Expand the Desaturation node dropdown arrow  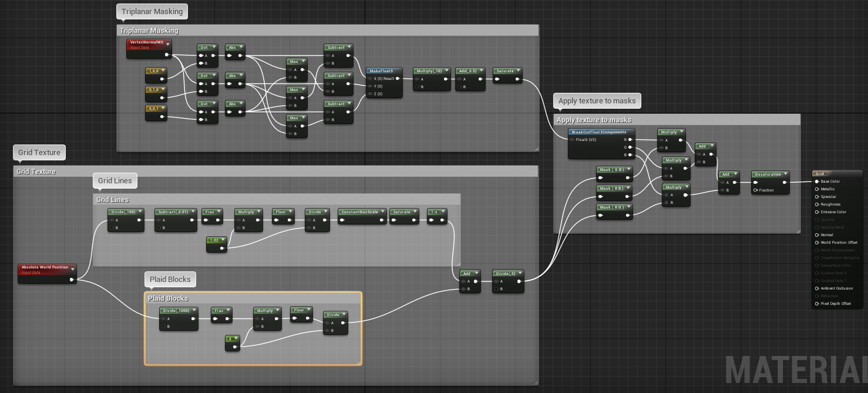click(785, 174)
